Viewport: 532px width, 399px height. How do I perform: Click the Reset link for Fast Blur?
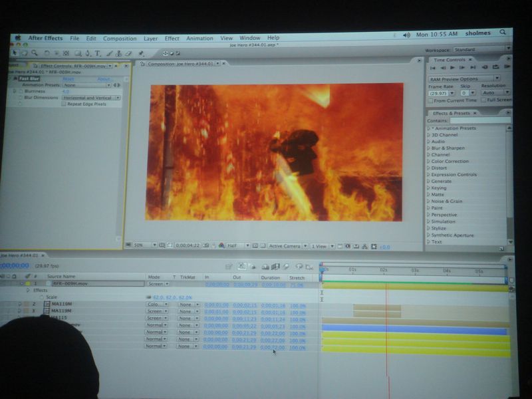point(68,78)
